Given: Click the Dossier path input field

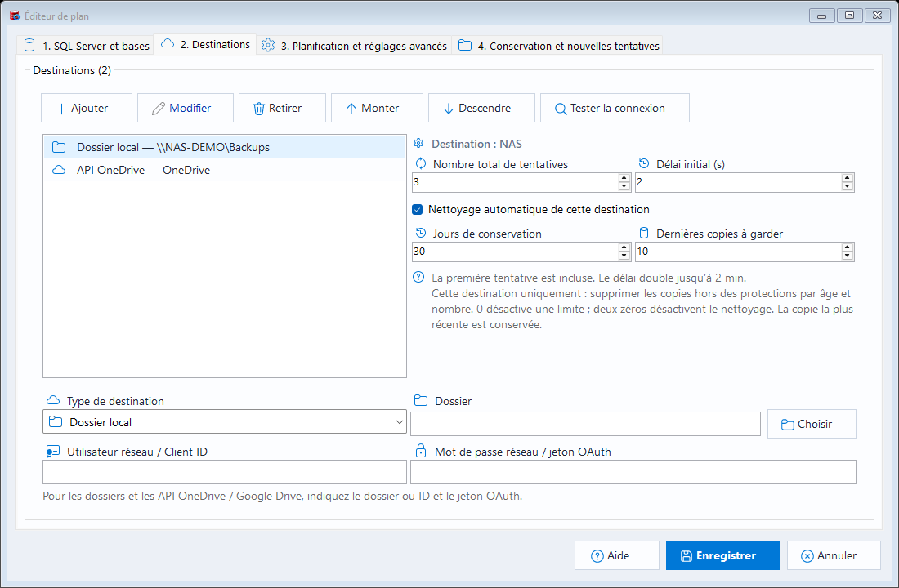Looking at the screenshot, I should click(x=585, y=424).
